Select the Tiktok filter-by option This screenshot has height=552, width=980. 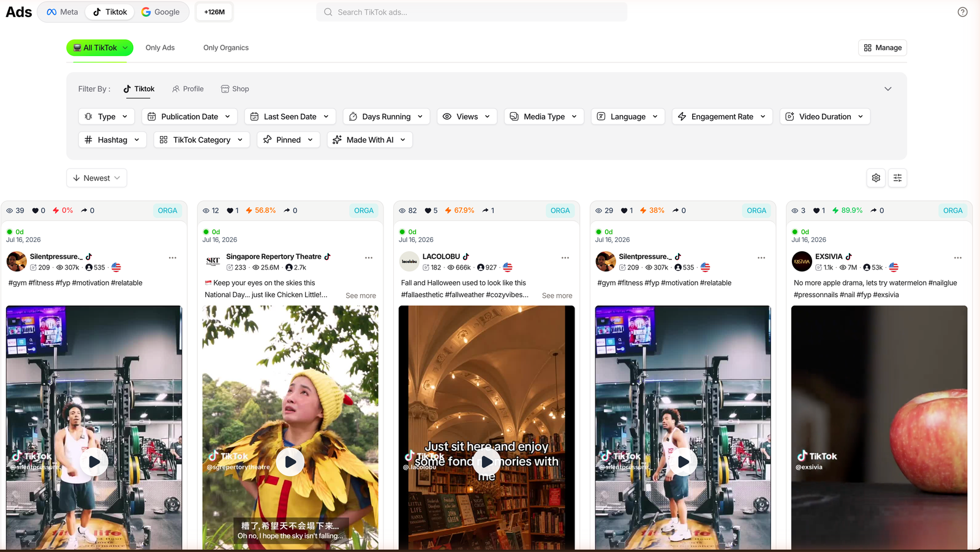click(x=139, y=89)
